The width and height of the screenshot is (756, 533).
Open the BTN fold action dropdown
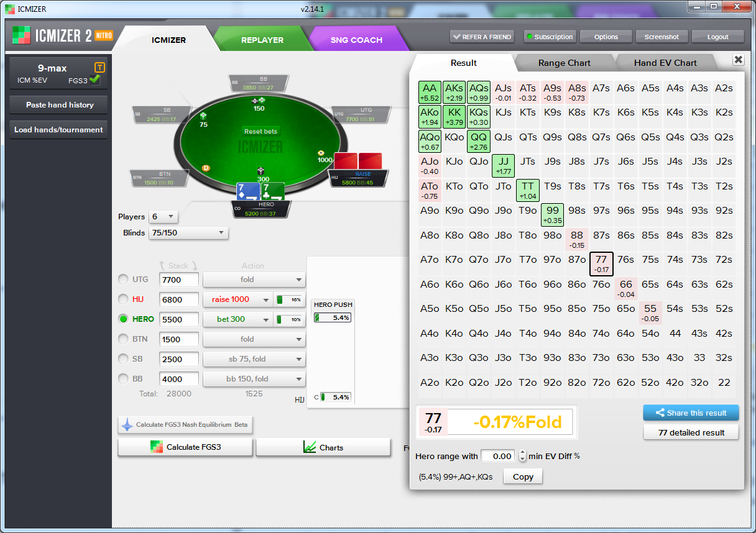click(254, 339)
